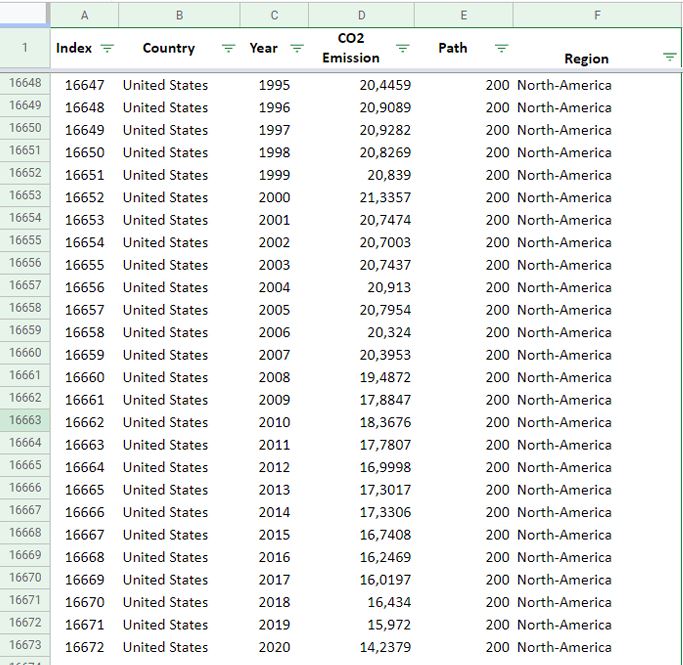Click the CO2 Emission header cell
This screenshot has width=683, height=665.
[361, 48]
